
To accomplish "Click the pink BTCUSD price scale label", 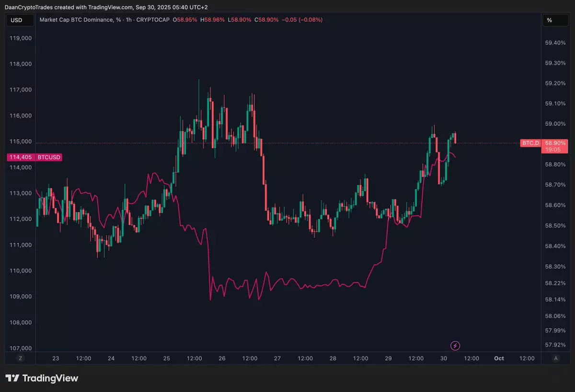I will tap(49, 157).
